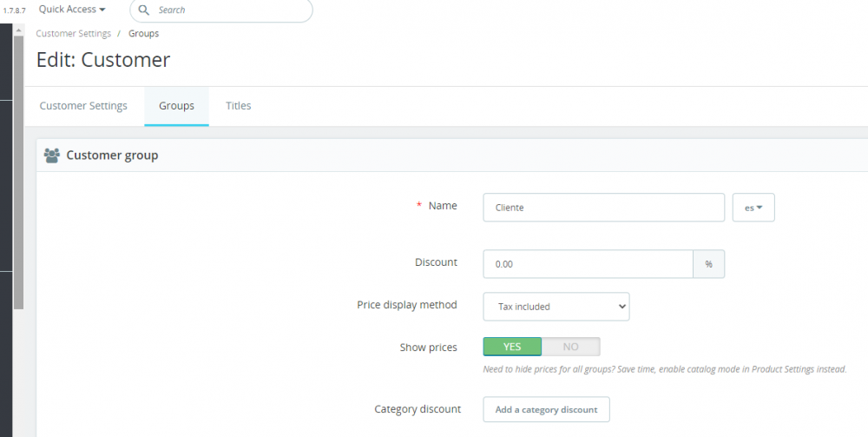Open the Quick Access dropdown
Image resolution: width=868 pixels, height=437 pixels.
click(72, 10)
